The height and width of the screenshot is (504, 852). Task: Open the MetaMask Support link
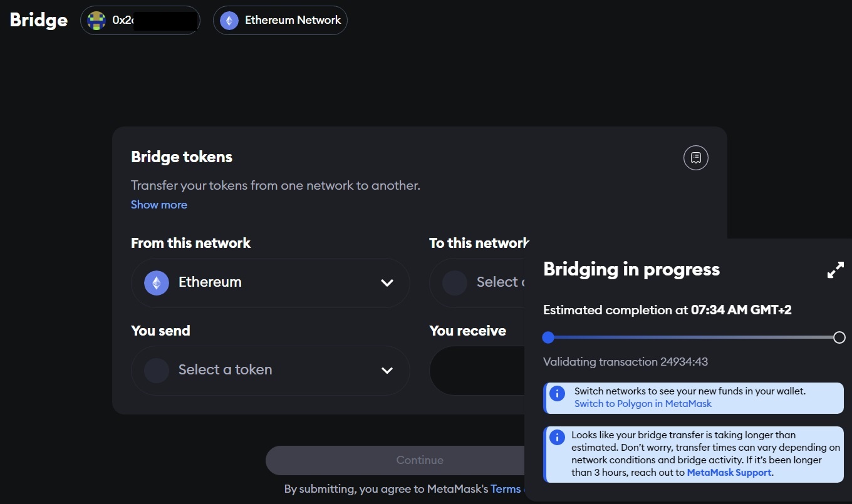[x=729, y=473]
